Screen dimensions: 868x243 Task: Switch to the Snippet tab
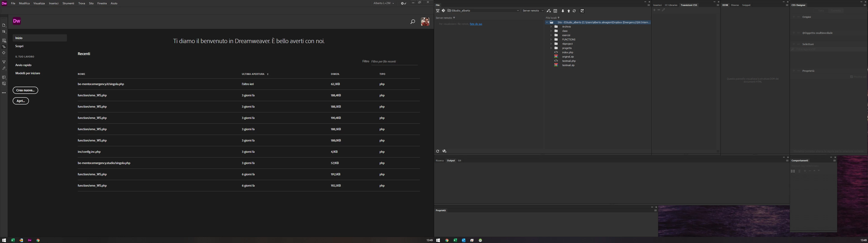pyautogui.click(x=746, y=5)
